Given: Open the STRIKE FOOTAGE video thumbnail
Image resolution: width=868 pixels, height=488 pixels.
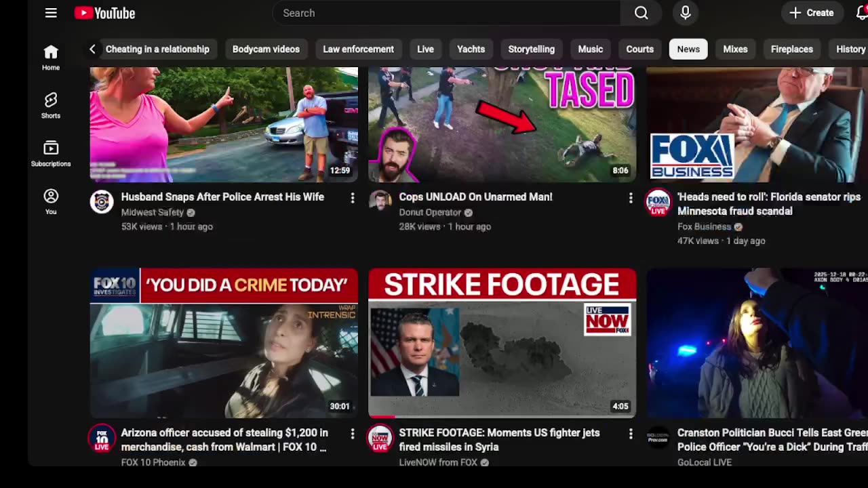Looking at the screenshot, I should pyautogui.click(x=502, y=343).
